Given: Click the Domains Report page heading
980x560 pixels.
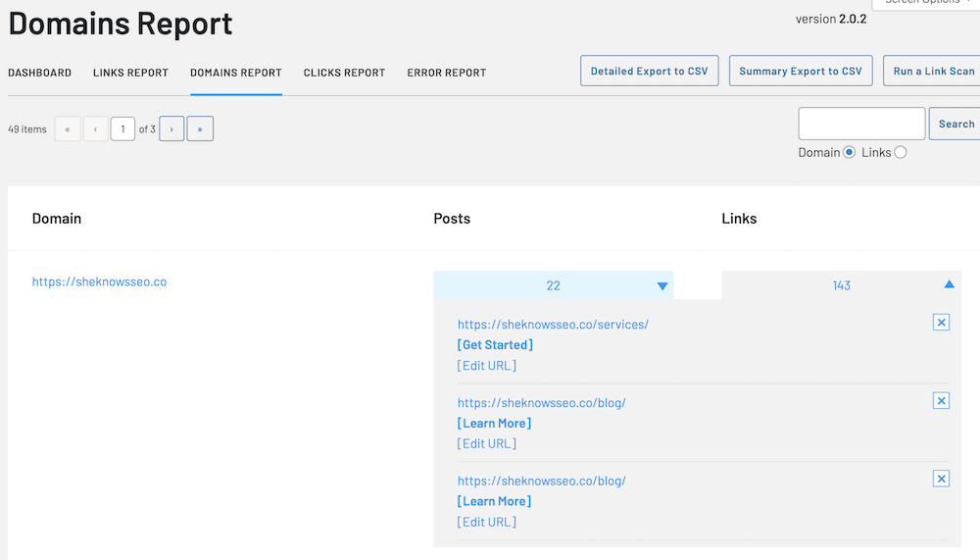Looking at the screenshot, I should (120, 24).
